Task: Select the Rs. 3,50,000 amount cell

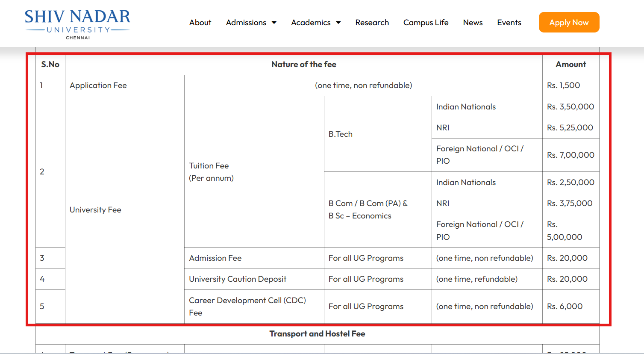Action: [570, 106]
